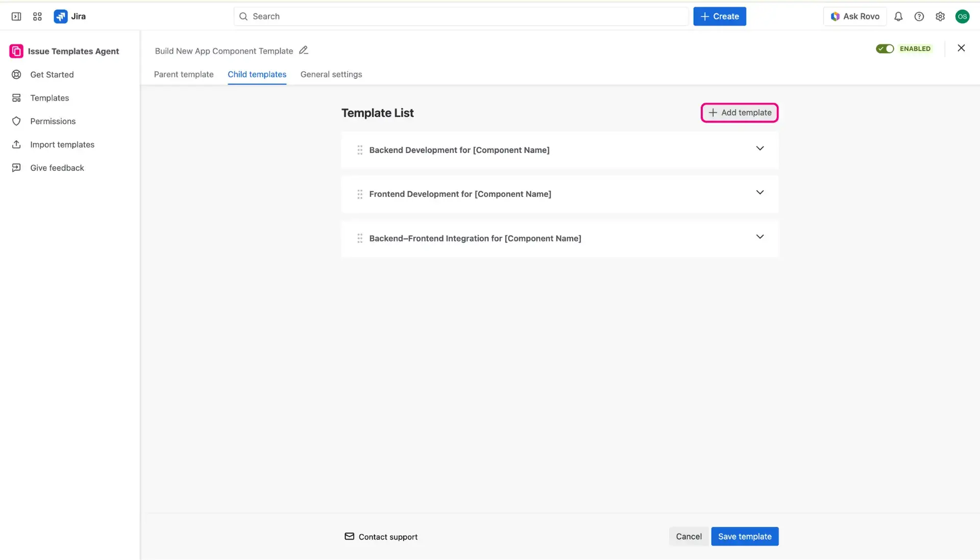Save the template
This screenshot has height=560, width=980.
coord(744,536)
